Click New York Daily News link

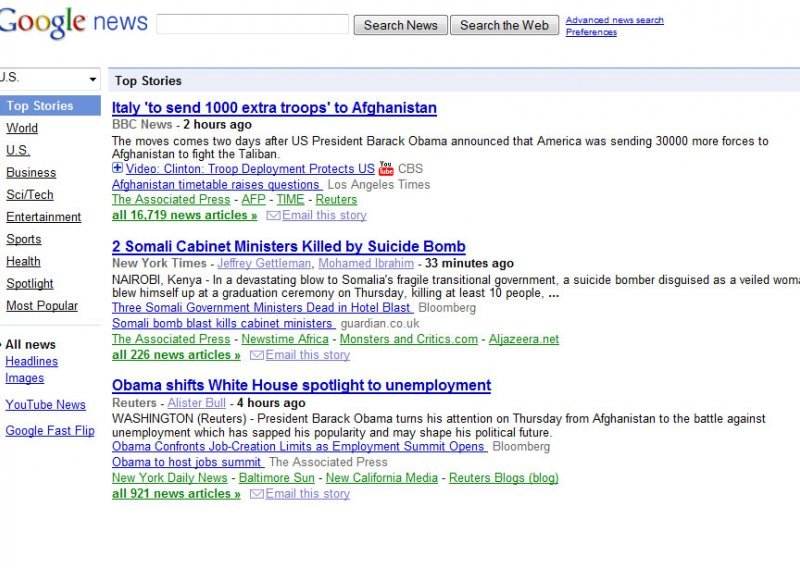[x=169, y=478]
